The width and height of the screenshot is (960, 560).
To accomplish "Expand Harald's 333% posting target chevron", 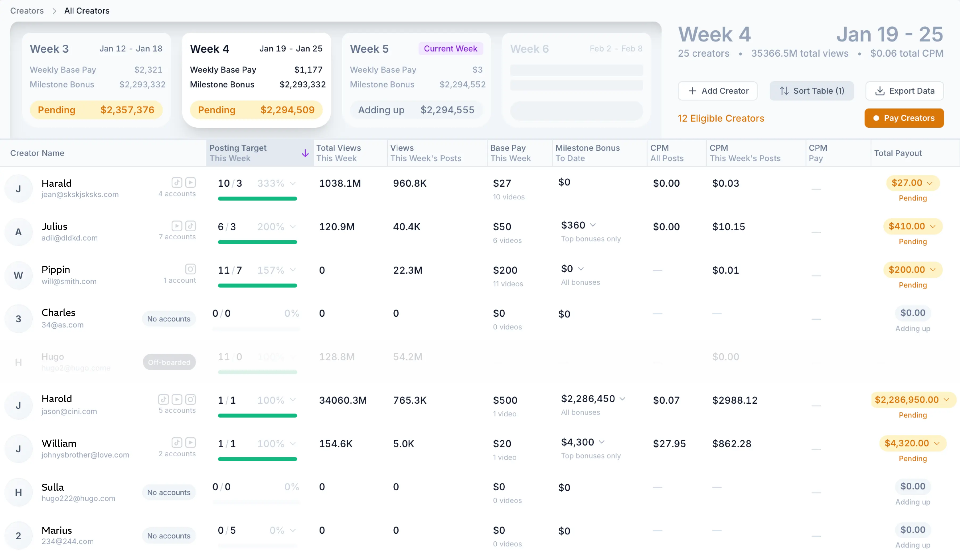I will click(293, 183).
